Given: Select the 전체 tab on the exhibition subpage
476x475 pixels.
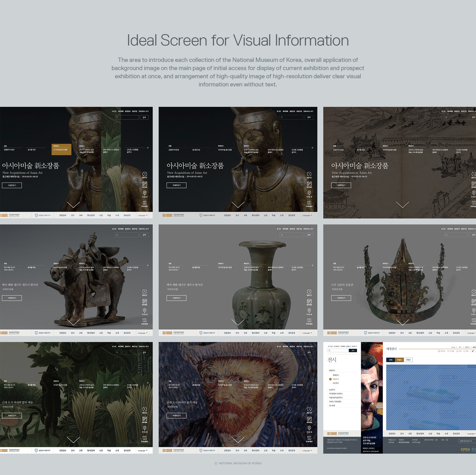Looking at the screenshot, I should tap(391, 360).
